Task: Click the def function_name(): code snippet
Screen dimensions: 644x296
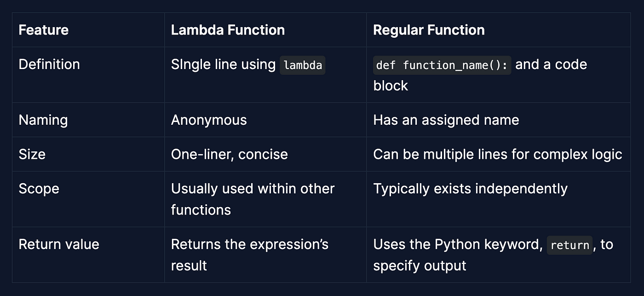Action: click(x=442, y=65)
